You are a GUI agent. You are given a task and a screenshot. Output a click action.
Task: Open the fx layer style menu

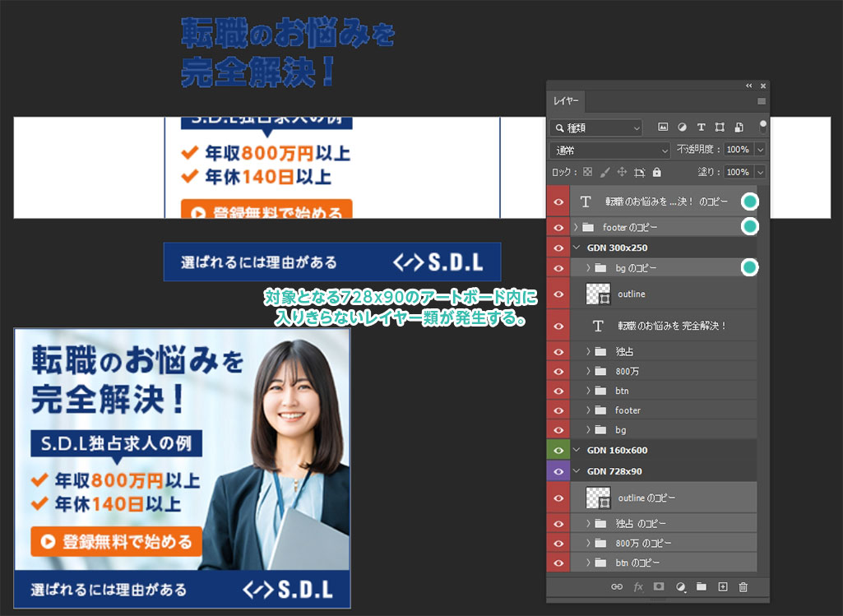tap(637, 586)
